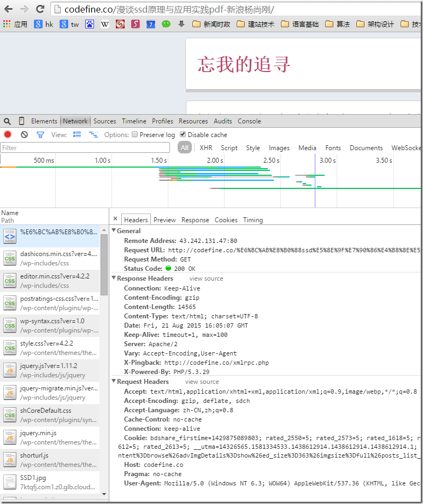Stop recording network log red button
Viewport: 423px width, 504px height.
8,135
